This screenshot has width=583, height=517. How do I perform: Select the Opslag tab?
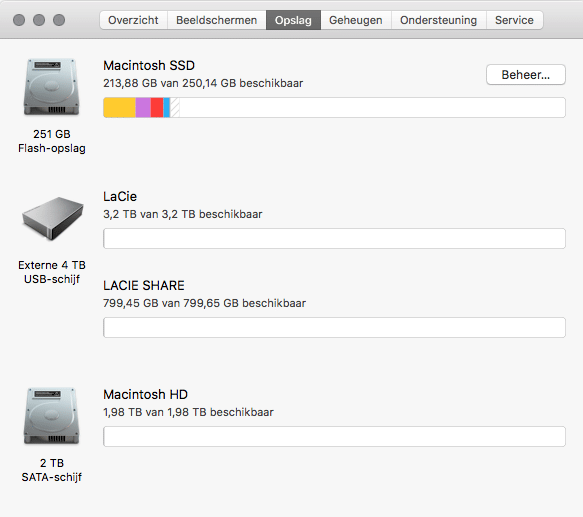coord(293,20)
